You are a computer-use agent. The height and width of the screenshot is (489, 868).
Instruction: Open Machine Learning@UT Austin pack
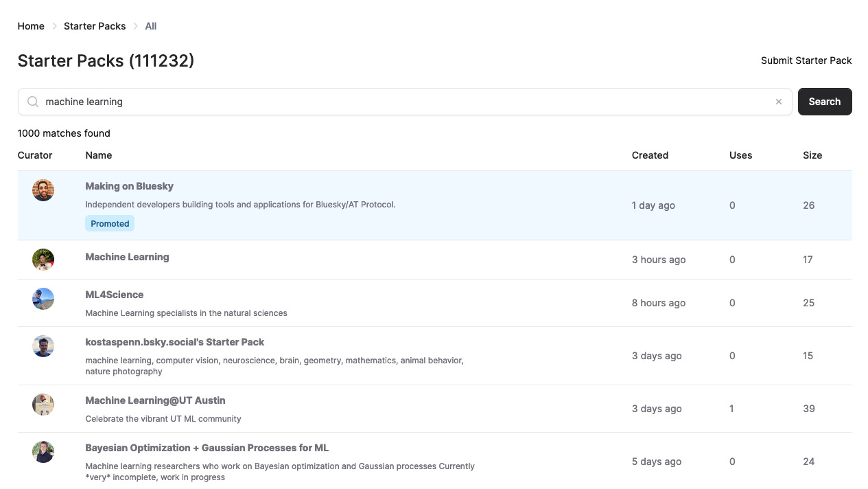point(155,400)
